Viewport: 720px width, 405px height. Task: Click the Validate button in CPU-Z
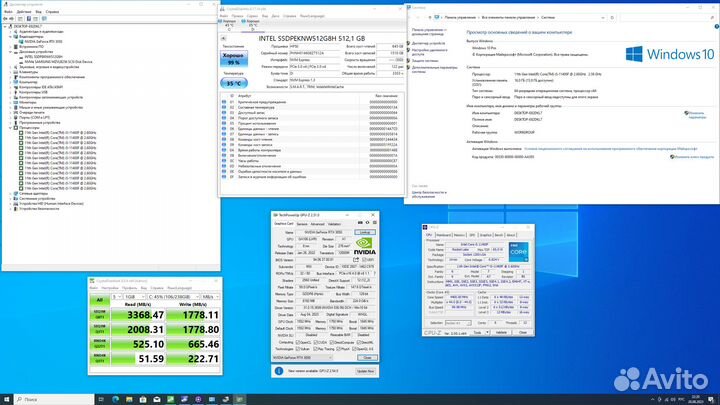(x=501, y=332)
